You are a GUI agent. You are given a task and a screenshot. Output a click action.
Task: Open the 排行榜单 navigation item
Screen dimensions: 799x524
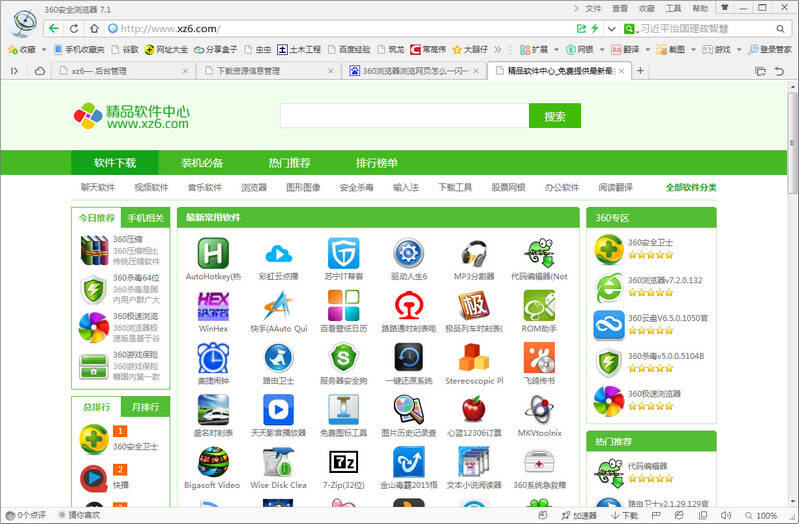pos(377,163)
